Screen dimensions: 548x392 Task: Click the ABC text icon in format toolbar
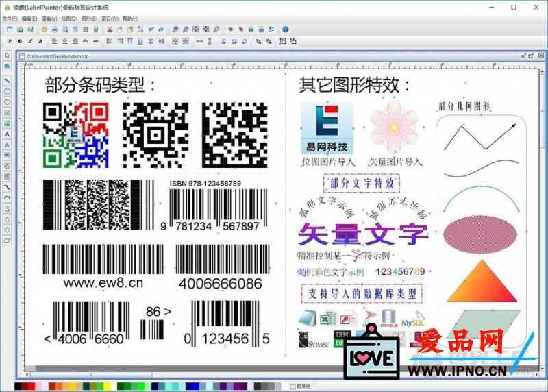[96, 41]
